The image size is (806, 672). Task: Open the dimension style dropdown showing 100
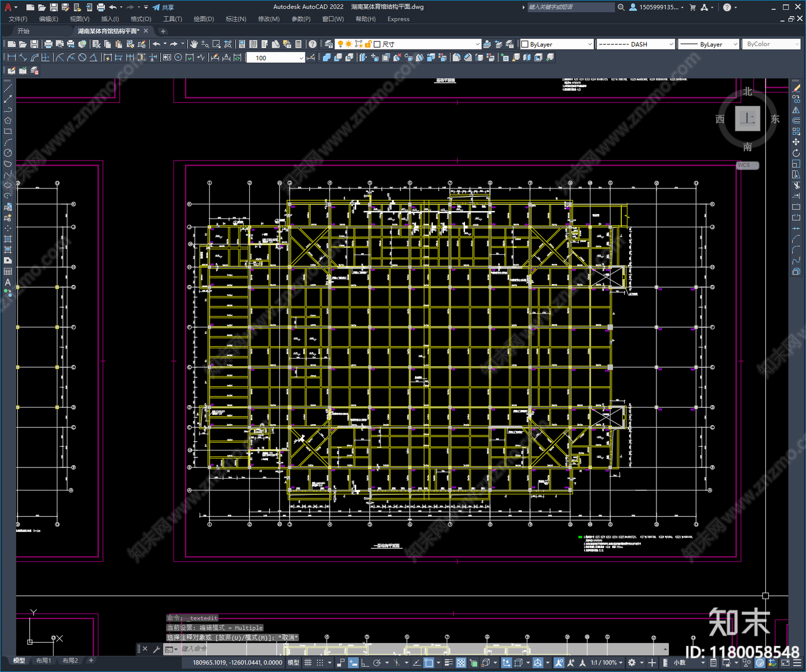pos(276,57)
